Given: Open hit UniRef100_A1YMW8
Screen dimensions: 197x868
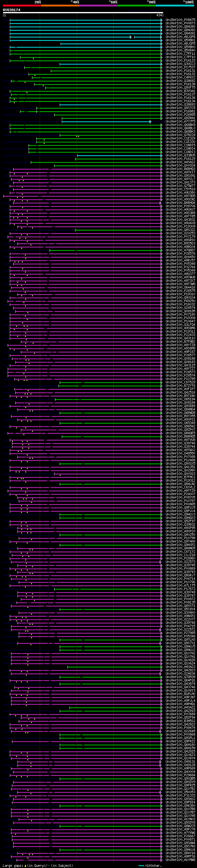Looking at the screenshot, I should [x=180, y=860].
